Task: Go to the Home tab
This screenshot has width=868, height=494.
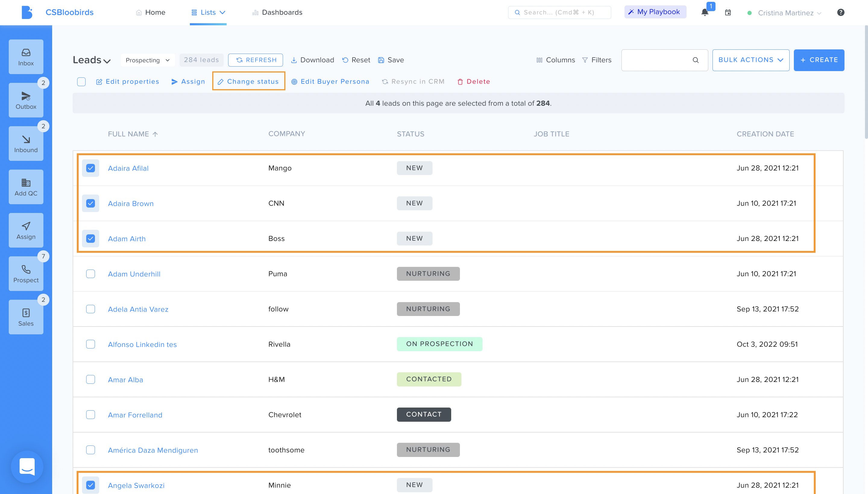Action: coord(150,13)
